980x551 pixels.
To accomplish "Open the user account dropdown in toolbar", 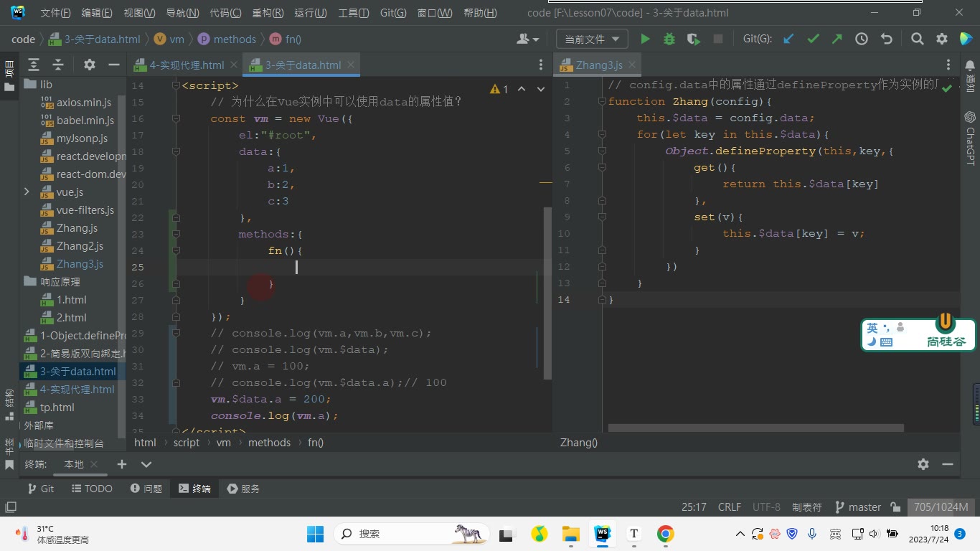I will click(x=527, y=39).
